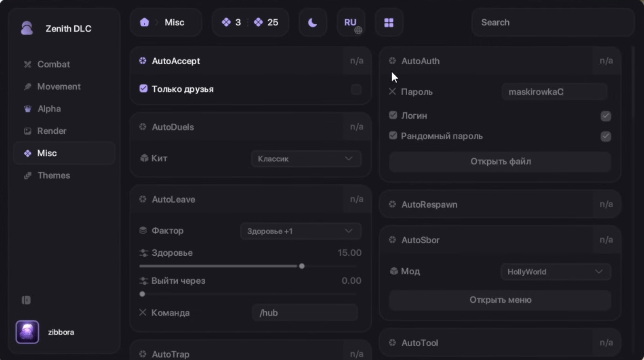Screen dimensions: 644x360
Task: Toggle dark mode moon icon
Action: (312, 22)
